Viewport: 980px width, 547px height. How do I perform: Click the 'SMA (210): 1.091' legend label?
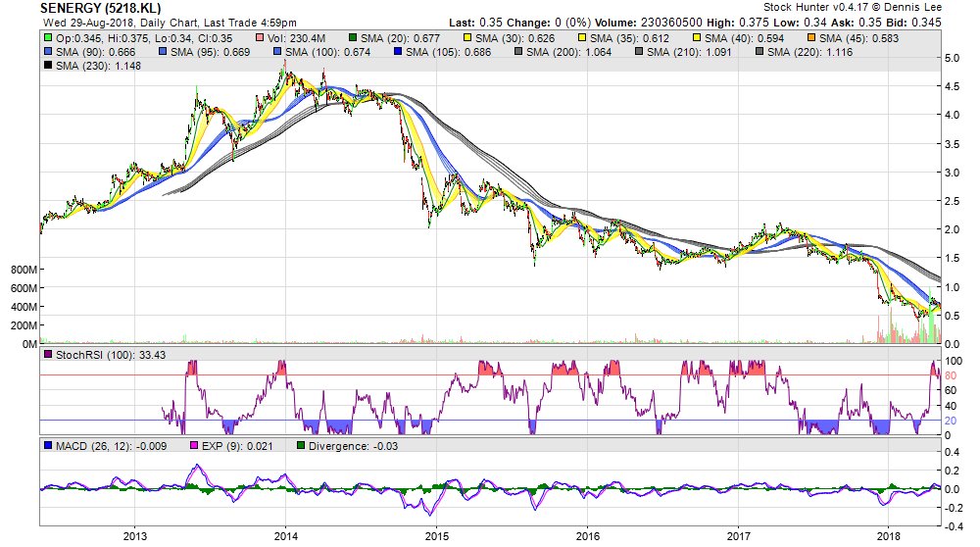(x=689, y=52)
